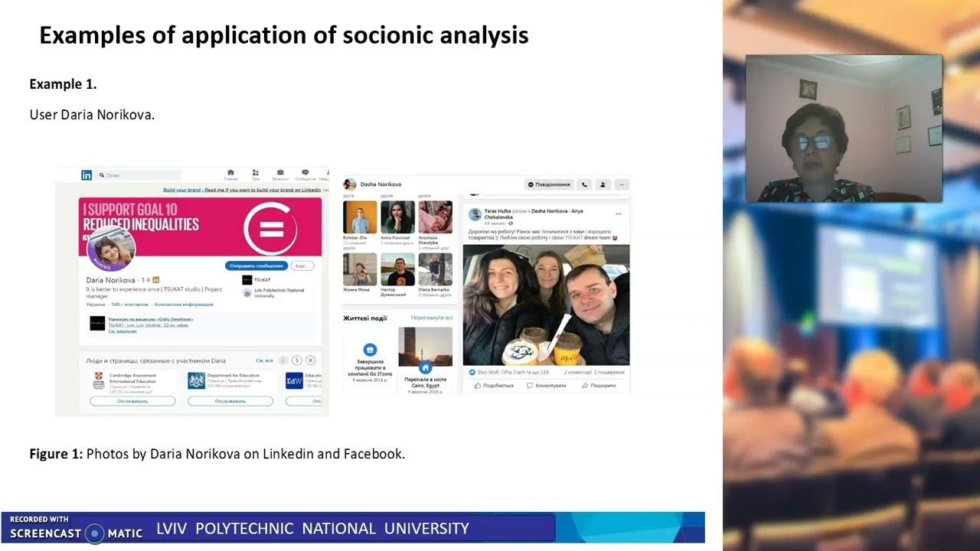Click the EdW page logo
The height and width of the screenshot is (551, 980).
294,380
